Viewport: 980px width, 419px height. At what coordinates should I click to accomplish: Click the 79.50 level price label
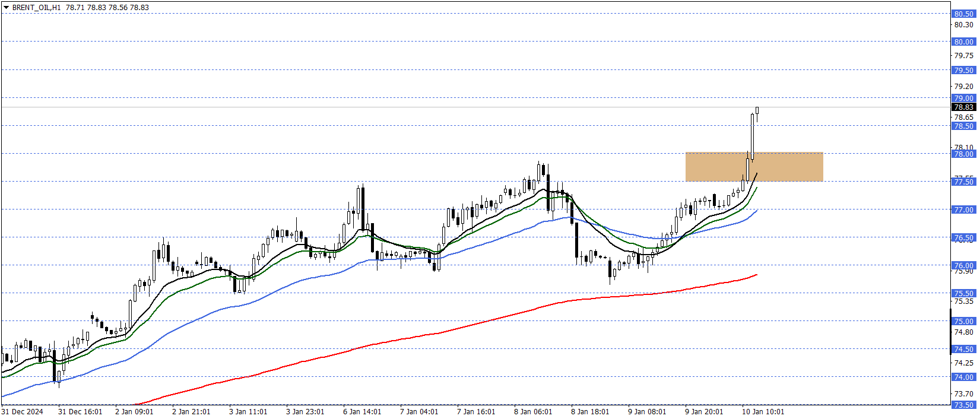click(964, 70)
